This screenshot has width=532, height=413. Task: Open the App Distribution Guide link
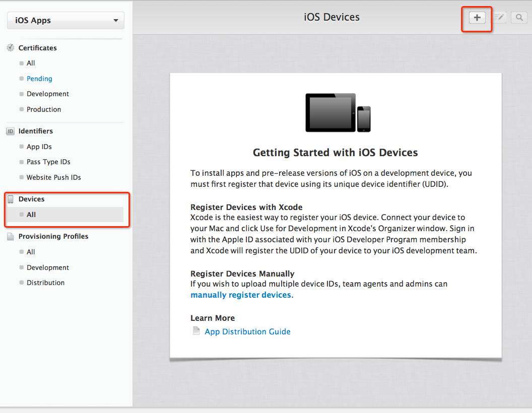[x=247, y=331]
